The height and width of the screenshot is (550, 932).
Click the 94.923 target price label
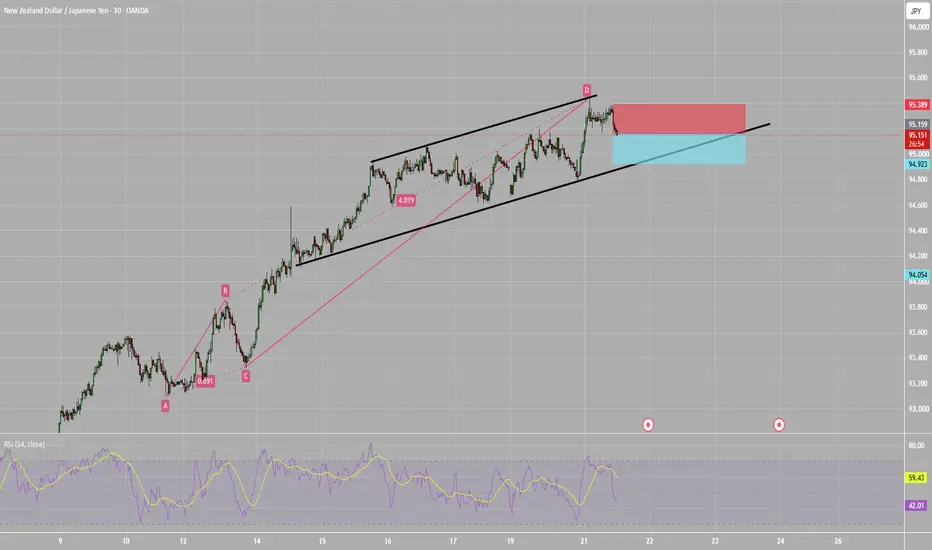pos(917,164)
